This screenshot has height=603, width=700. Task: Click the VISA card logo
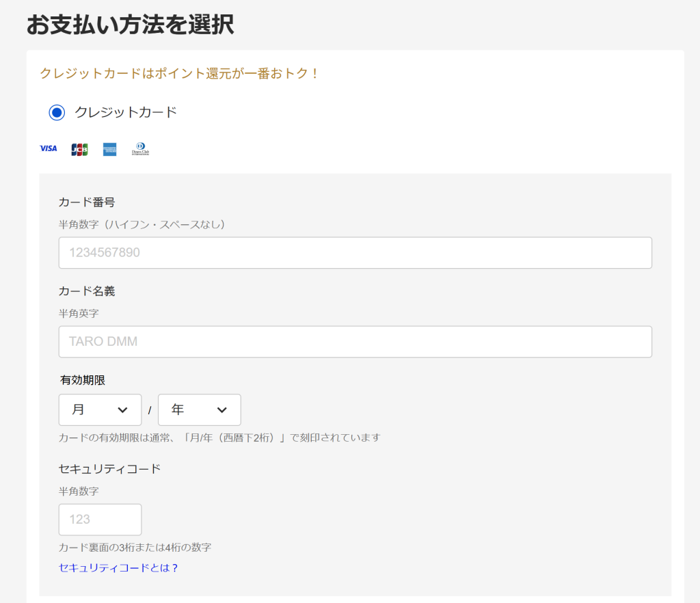pyautogui.click(x=48, y=148)
